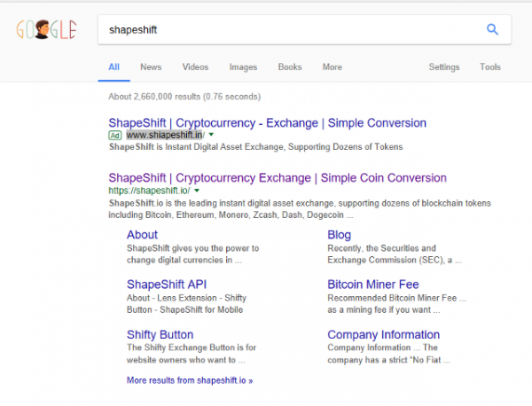This screenshot has width=532, height=406.
Task: Open the ShapeShift API sitelink
Action: pos(167,285)
